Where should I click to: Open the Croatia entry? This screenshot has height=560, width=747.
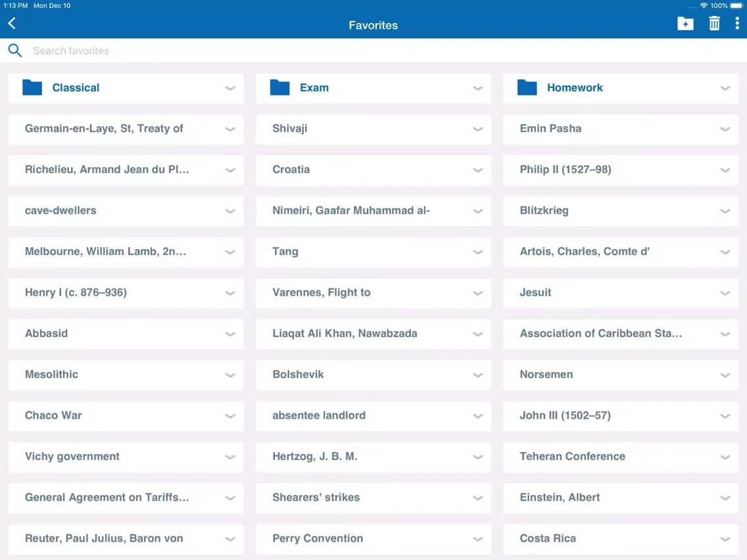point(291,170)
